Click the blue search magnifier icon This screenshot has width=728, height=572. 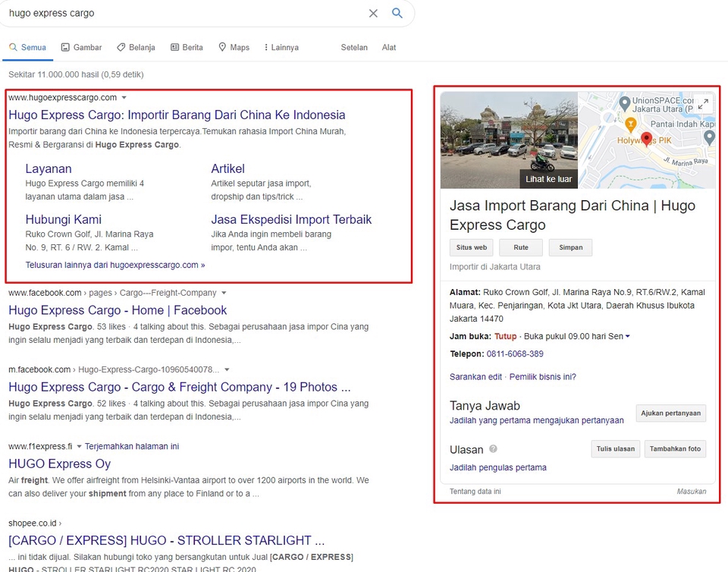click(397, 13)
